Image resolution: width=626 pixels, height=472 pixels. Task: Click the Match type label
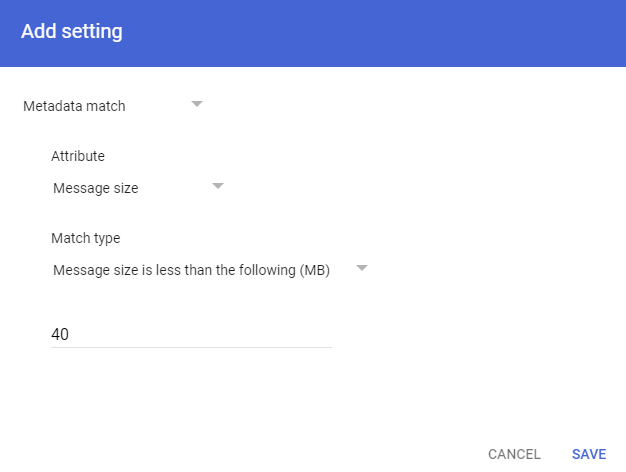click(x=85, y=239)
